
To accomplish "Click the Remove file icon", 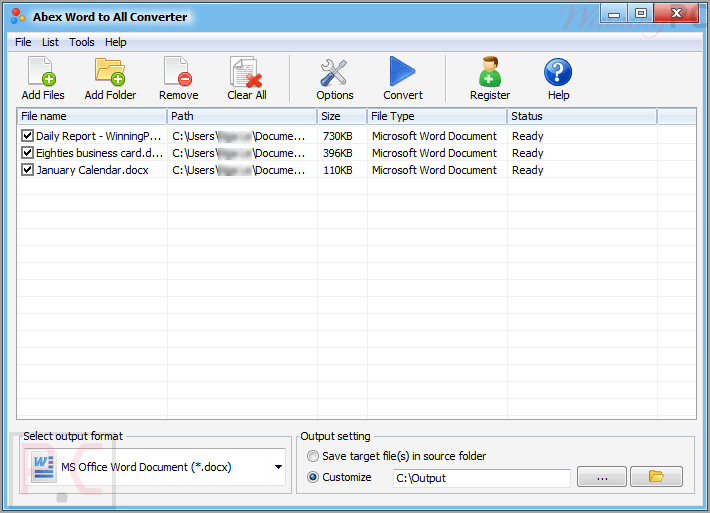I will tap(178, 72).
